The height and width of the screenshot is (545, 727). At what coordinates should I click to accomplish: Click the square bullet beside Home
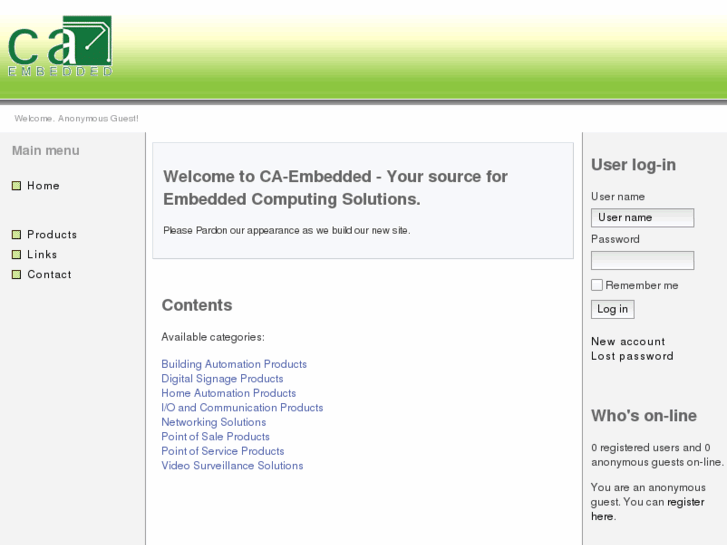coord(16,186)
